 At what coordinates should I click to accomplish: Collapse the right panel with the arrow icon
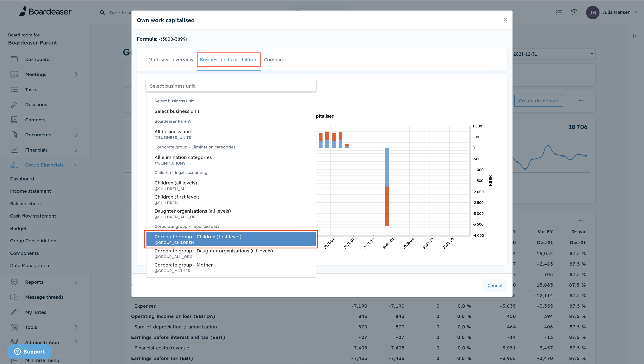(x=636, y=36)
